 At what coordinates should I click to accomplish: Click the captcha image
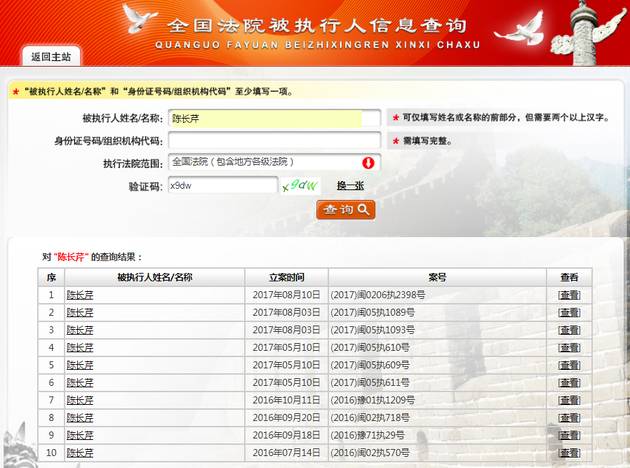point(301,185)
